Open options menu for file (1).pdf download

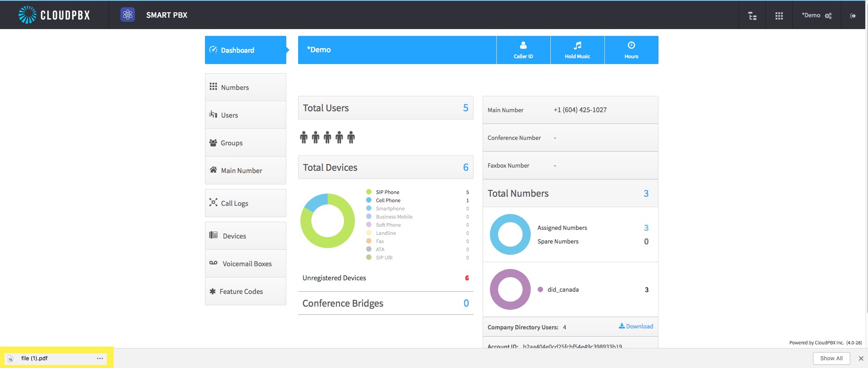click(100, 358)
